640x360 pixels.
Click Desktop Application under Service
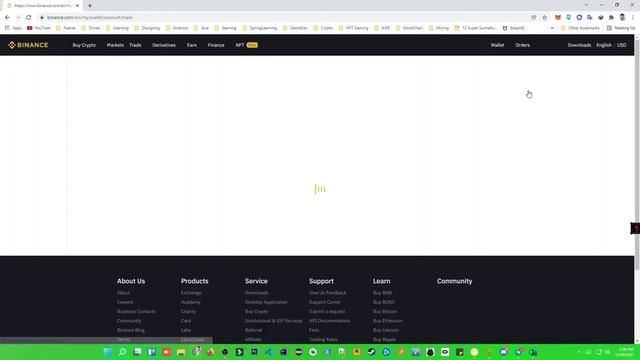point(266,302)
